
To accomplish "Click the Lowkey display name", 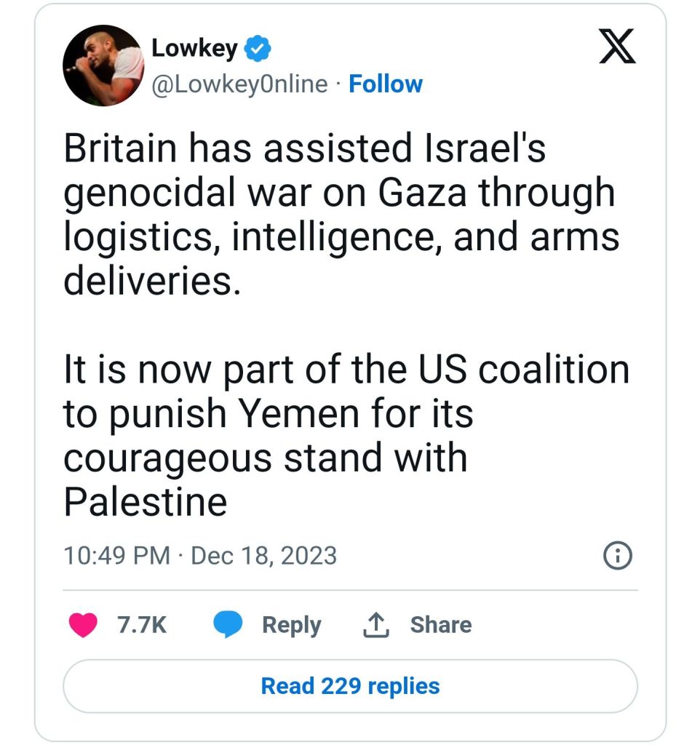I will click(x=194, y=49).
